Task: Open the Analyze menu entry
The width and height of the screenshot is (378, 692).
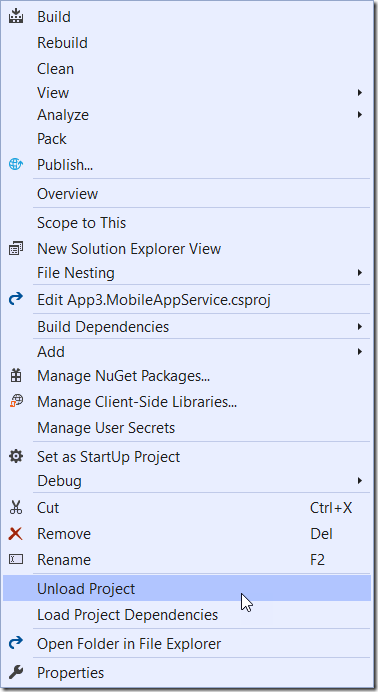Action: click(187, 115)
